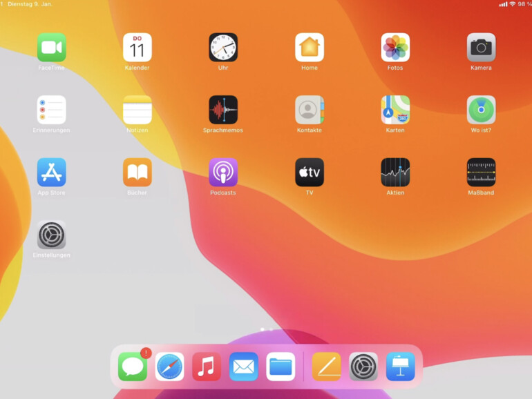532x399 pixels.
Task: Open the Karten maps app
Action: coord(395,110)
